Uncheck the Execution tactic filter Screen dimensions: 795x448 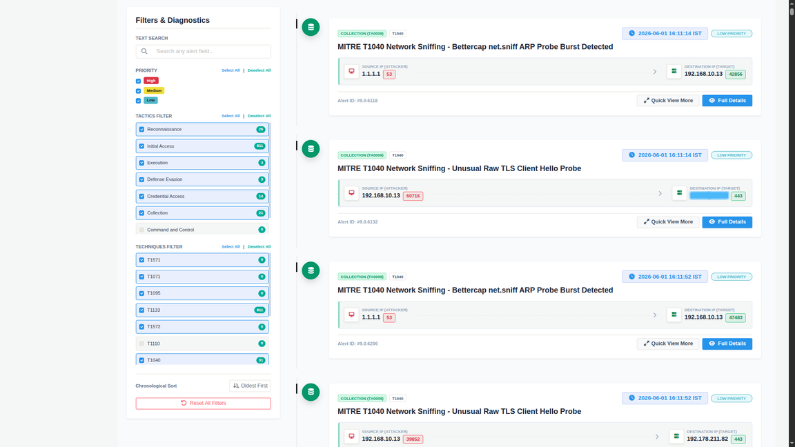[x=141, y=163]
